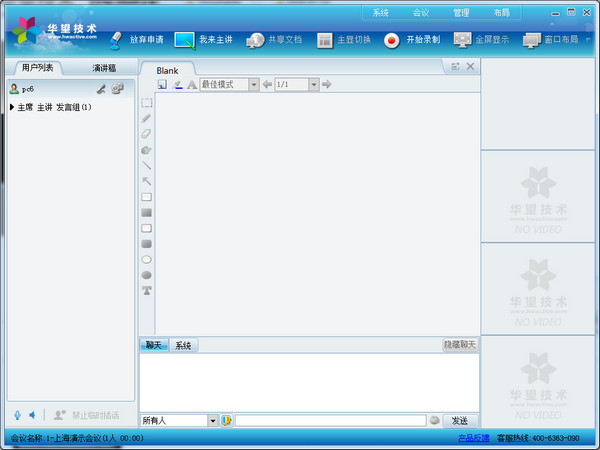Click 客服热线 400-6363-090 text
The height and width of the screenshot is (450, 600).
point(538,438)
